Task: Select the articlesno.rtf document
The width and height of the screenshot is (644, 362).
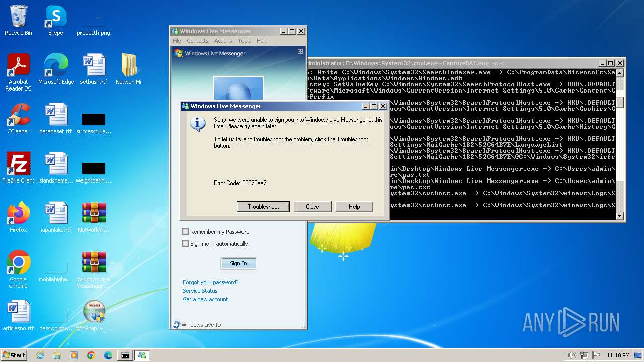Action: pos(18,315)
